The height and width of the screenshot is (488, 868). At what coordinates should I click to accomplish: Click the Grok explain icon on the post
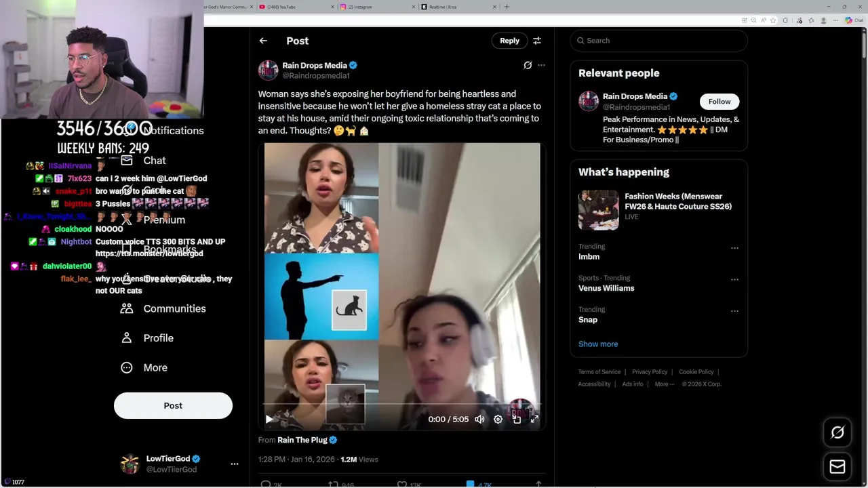click(528, 65)
